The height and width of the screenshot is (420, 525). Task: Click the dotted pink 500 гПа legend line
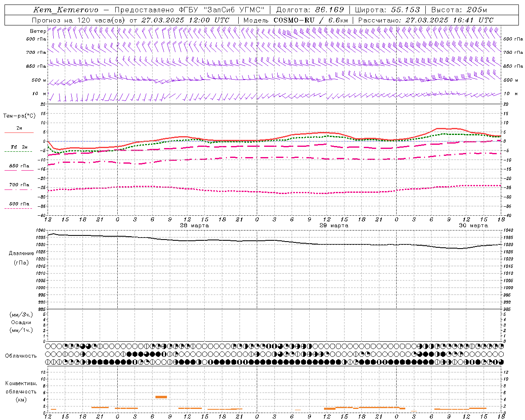pos(18,209)
